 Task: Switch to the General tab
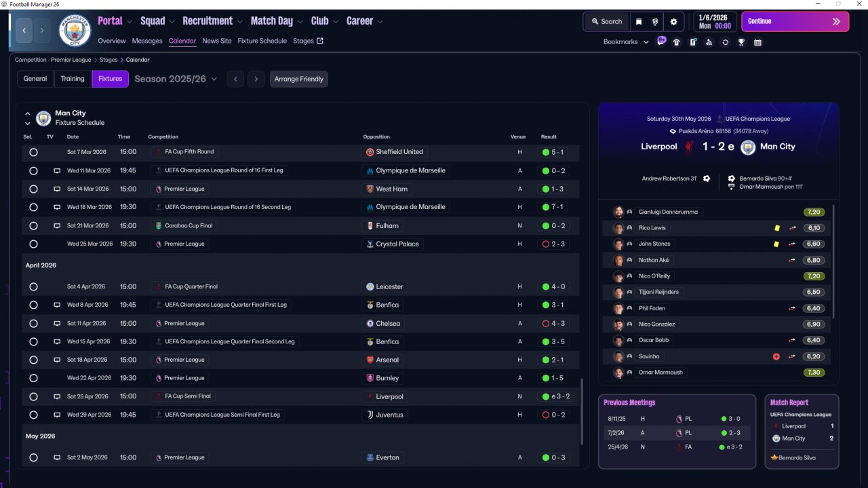click(x=35, y=79)
